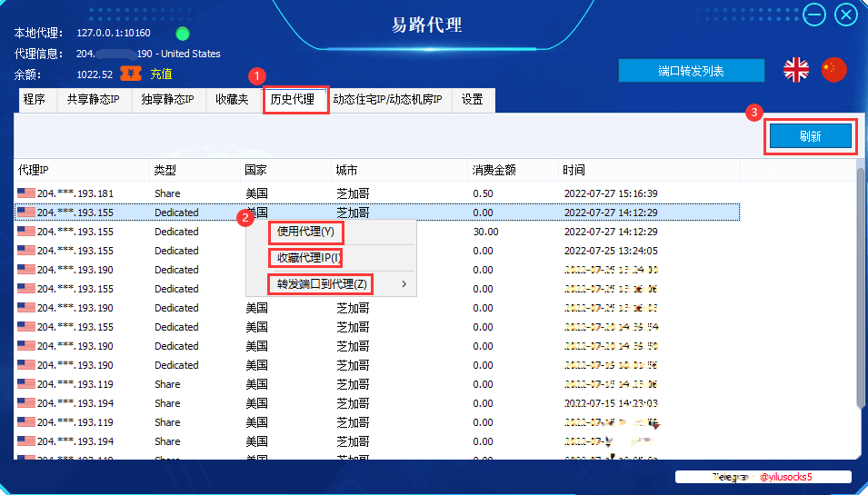Open the 端口转发列表 port forwarding list
868x495 pixels.
(x=692, y=71)
